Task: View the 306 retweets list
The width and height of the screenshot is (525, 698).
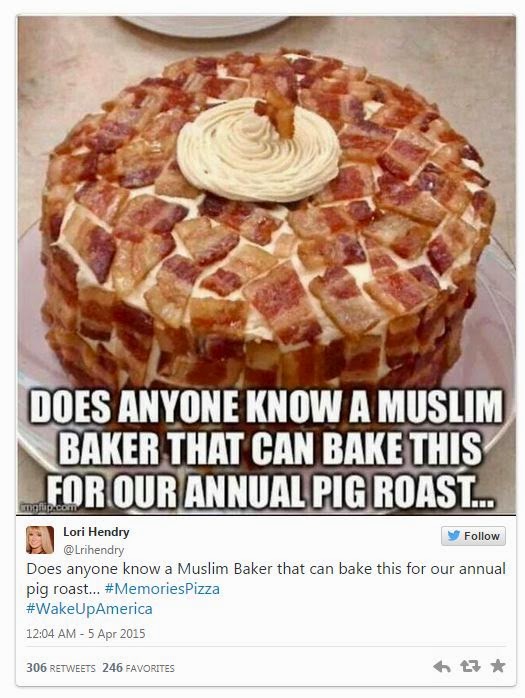Action: [61, 668]
